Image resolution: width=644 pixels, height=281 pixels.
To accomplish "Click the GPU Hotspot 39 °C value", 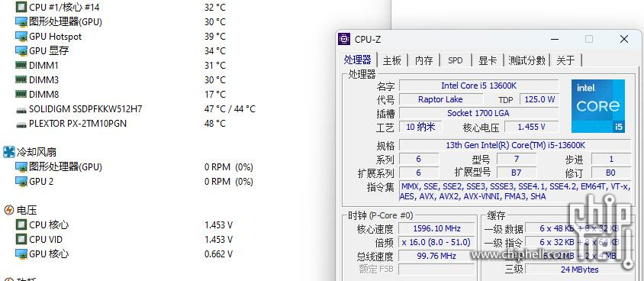I will click(x=215, y=37).
